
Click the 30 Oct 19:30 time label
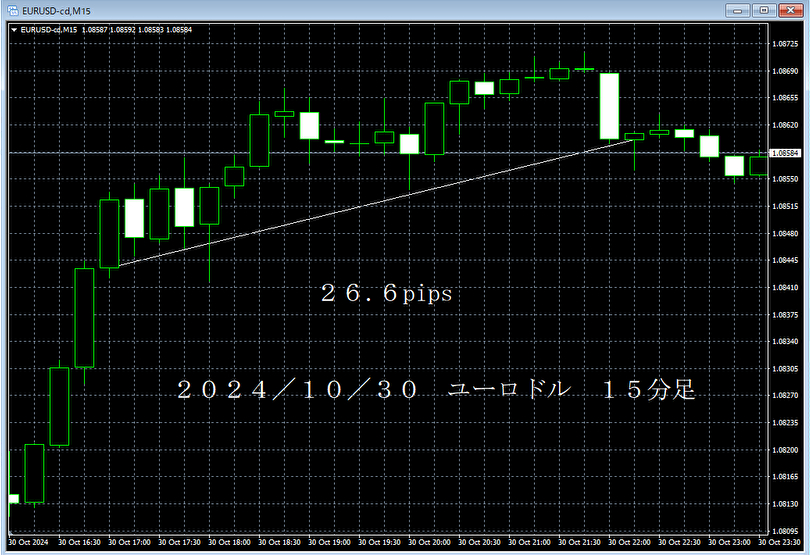click(380, 542)
